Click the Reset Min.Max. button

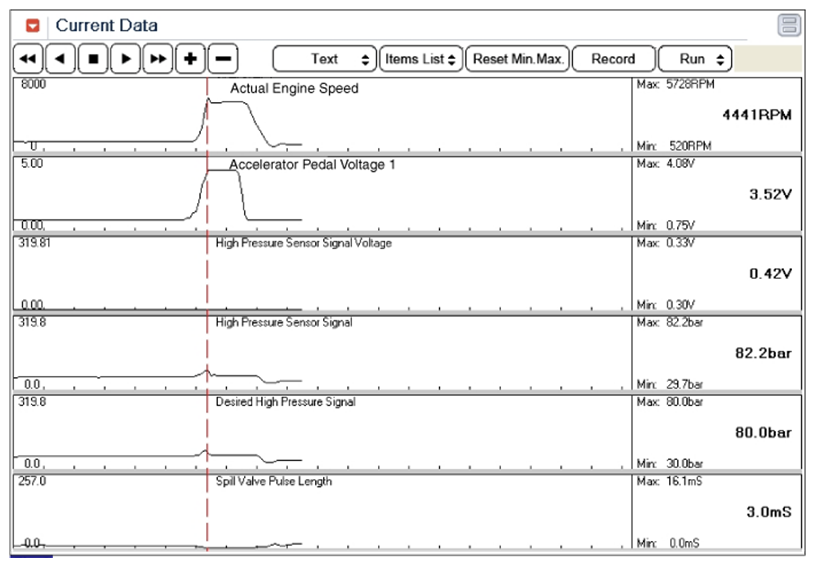coord(519,59)
